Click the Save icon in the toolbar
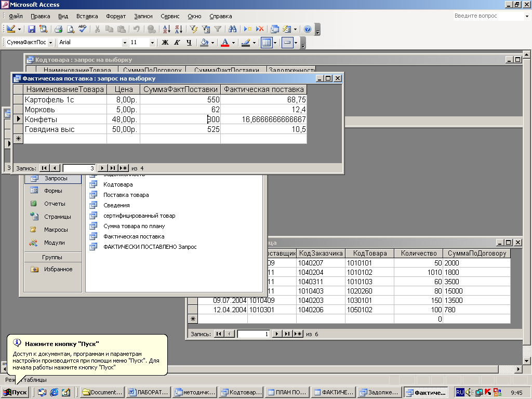This screenshot has width=532, height=399. [32, 29]
